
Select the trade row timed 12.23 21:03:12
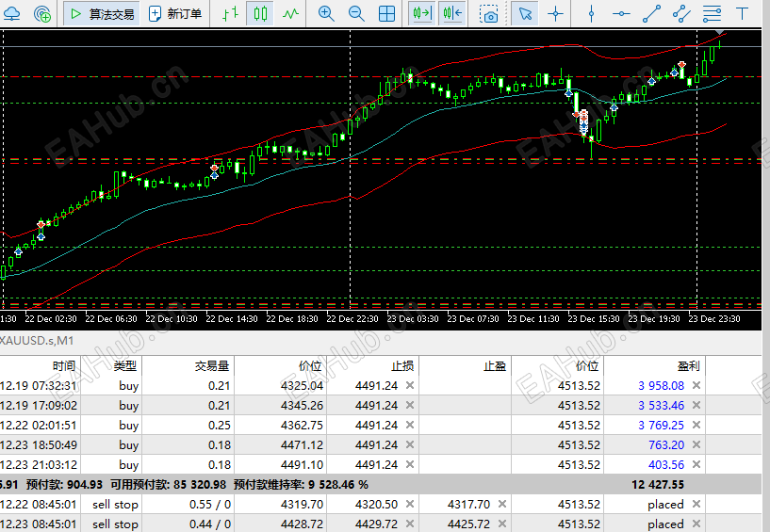tap(381, 464)
